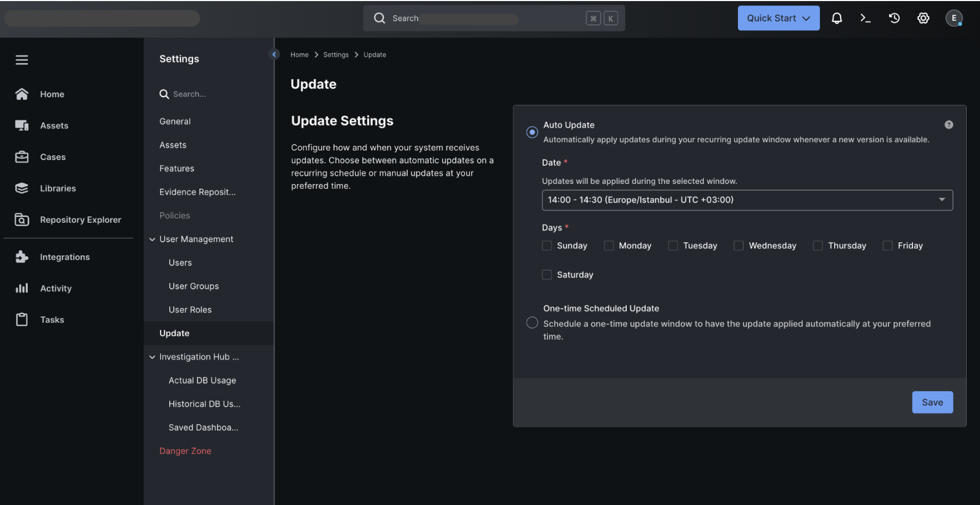980x505 pixels.
Task: Open the terminal console icon
Action: 865,18
